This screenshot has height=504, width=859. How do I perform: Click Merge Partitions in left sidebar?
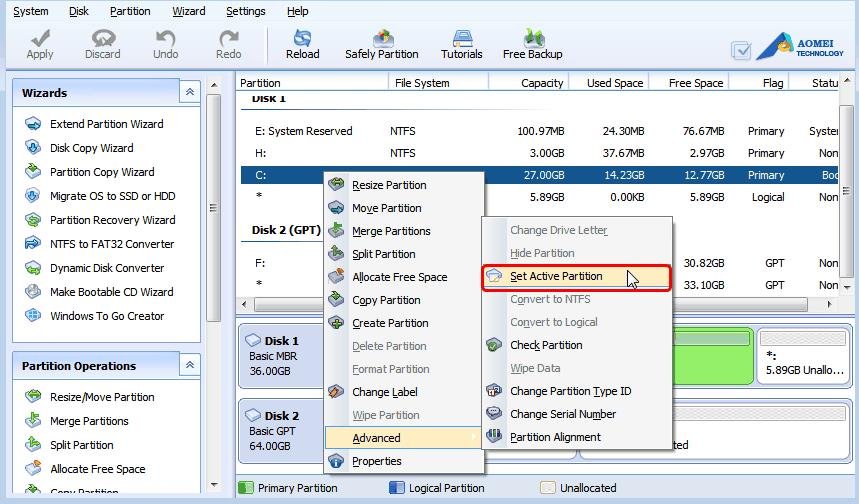[x=89, y=421]
